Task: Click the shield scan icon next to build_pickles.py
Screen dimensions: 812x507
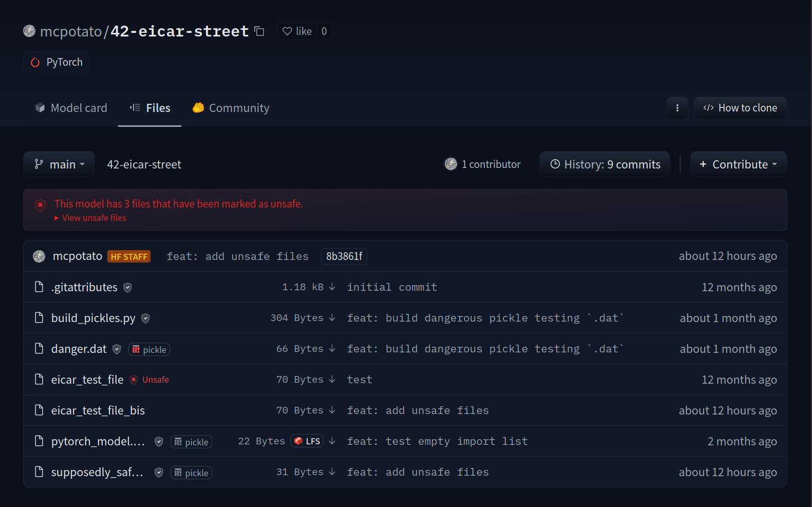Action: click(x=146, y=318)
